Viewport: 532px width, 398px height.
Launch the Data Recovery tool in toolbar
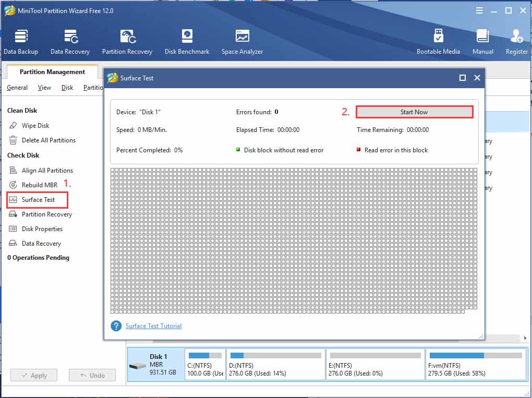pos(70,42)
